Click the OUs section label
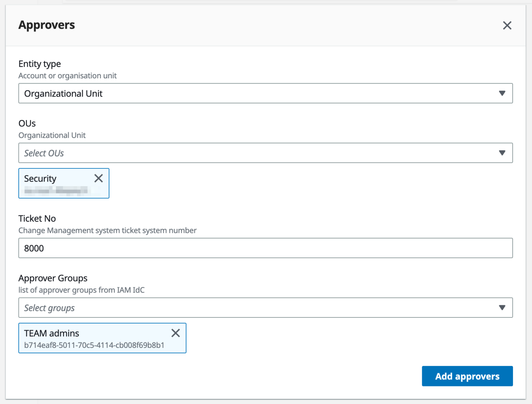The height and width of the screenshot is (404, 532). pos(27,123)
